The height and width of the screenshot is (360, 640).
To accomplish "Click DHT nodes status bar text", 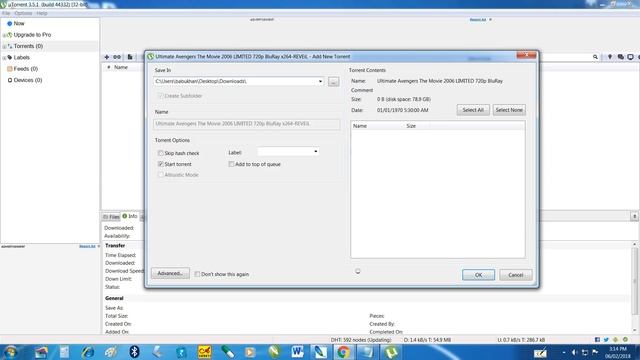I will [361, 340].
